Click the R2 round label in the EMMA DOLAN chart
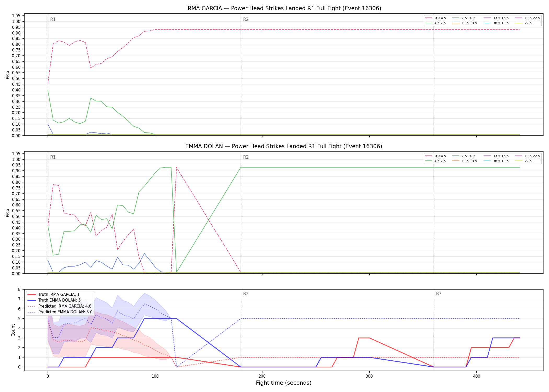The image size is (549, 392). pos(246,157)
